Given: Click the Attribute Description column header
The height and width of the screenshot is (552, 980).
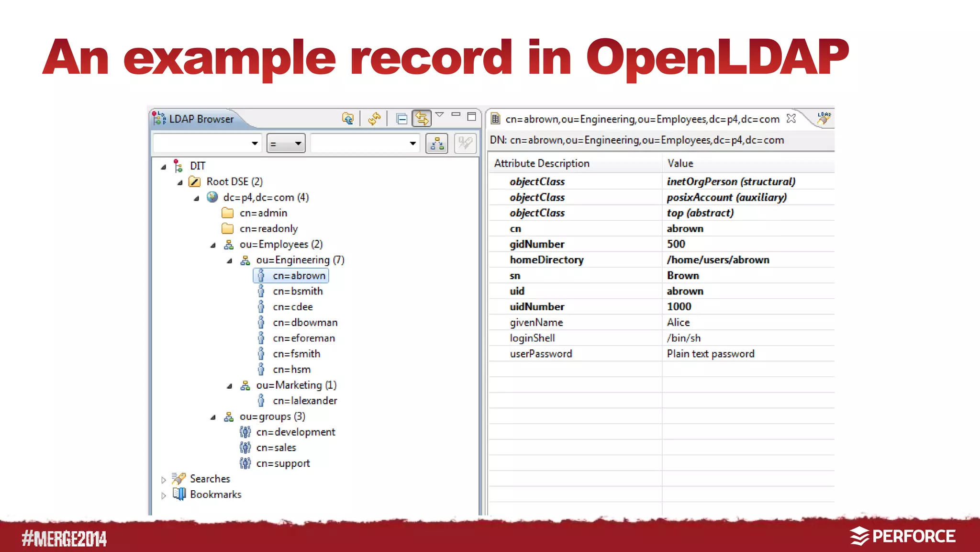Looking at the screenshot, I should pos(542,163).
